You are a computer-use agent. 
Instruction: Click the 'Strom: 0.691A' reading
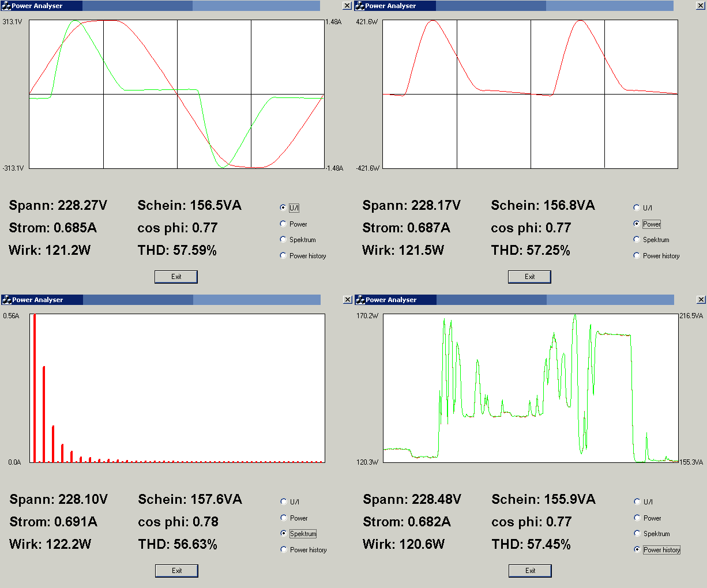[x=54, y=522]
